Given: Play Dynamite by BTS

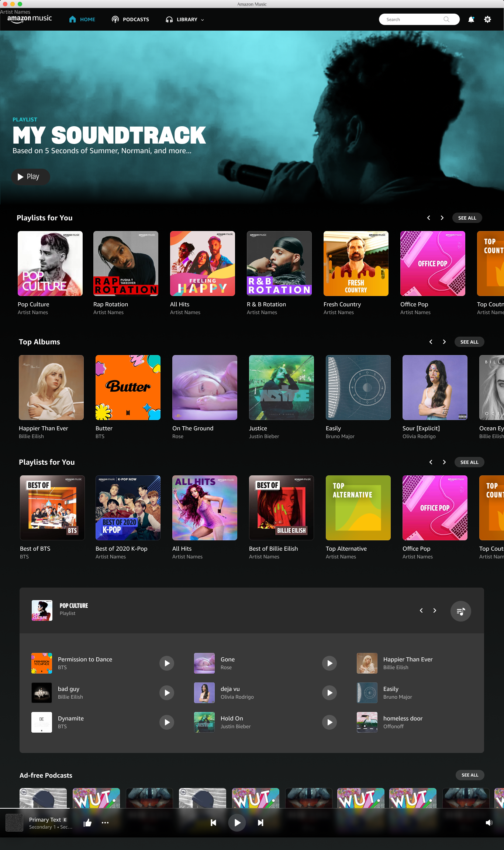Looking at the screenshot, I should [x=167, y=722].
